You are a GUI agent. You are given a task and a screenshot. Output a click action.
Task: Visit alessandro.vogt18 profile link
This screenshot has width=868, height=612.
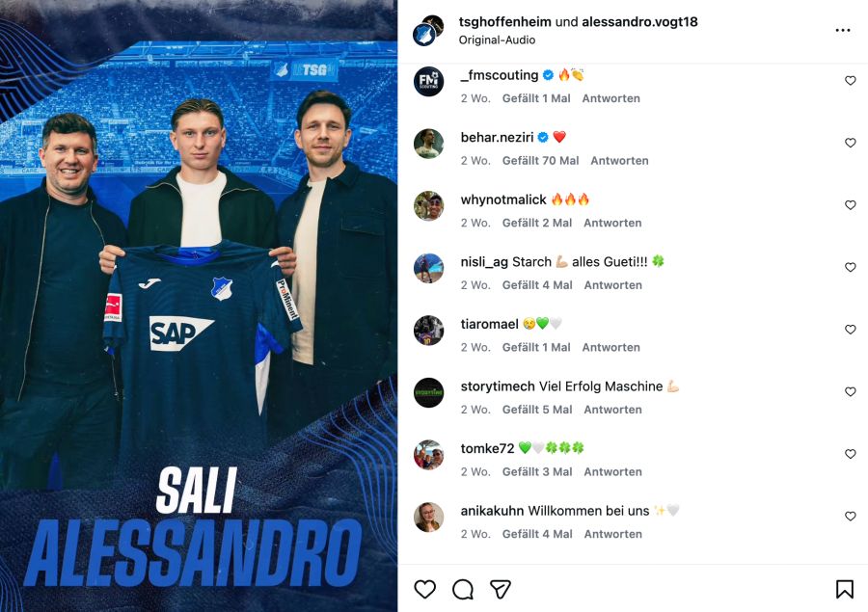[x=639, y=22]
